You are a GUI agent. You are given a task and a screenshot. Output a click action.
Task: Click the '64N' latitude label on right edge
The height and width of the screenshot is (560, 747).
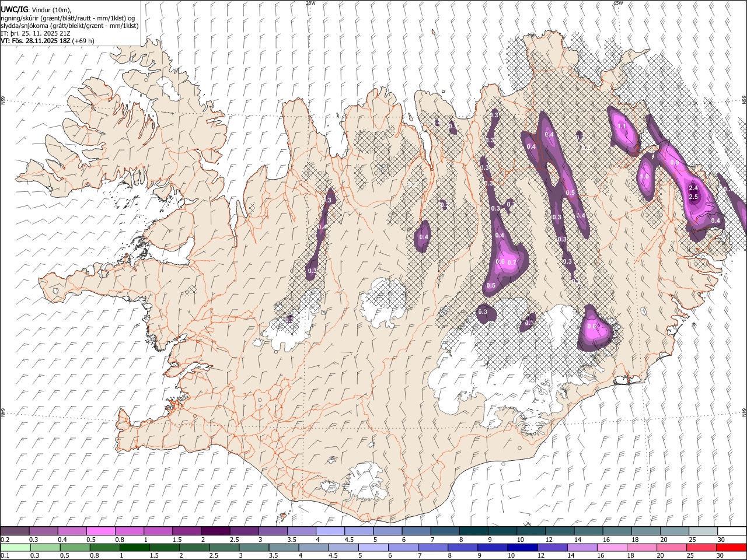pyautogui.click(x=744, y=412)
